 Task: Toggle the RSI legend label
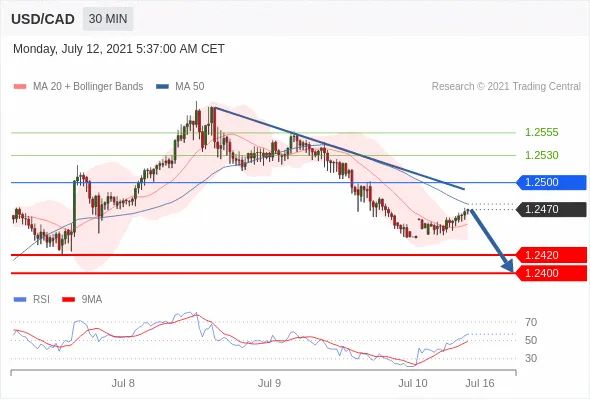pos(41,300)
